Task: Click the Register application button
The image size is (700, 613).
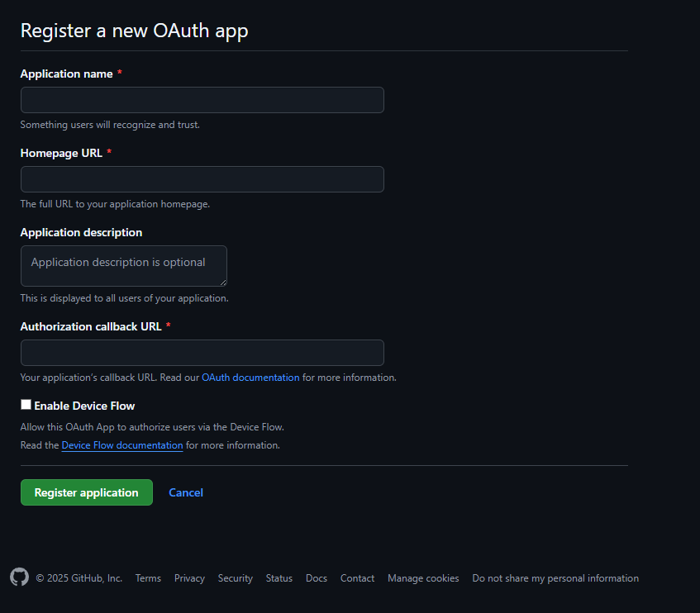Action: coord(86,492)
